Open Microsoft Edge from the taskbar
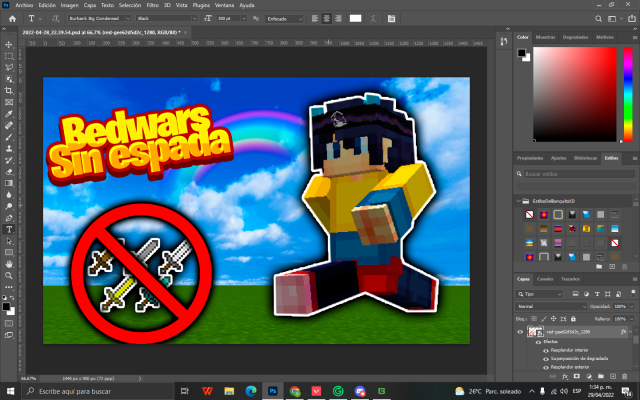 (251, 390)
